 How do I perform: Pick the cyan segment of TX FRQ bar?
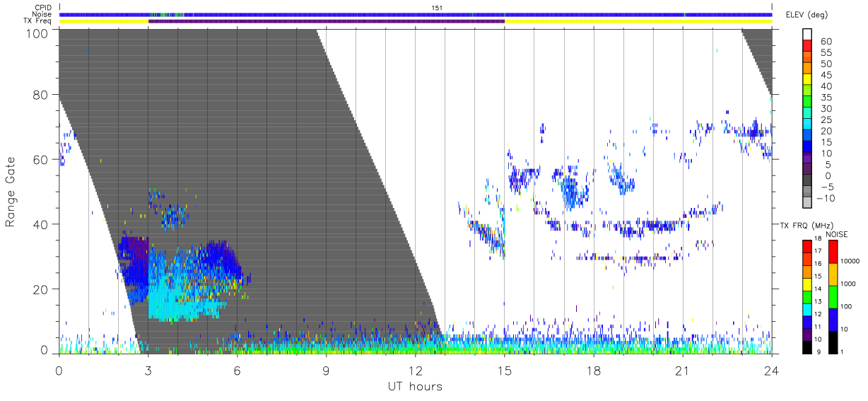pos(808,309)
